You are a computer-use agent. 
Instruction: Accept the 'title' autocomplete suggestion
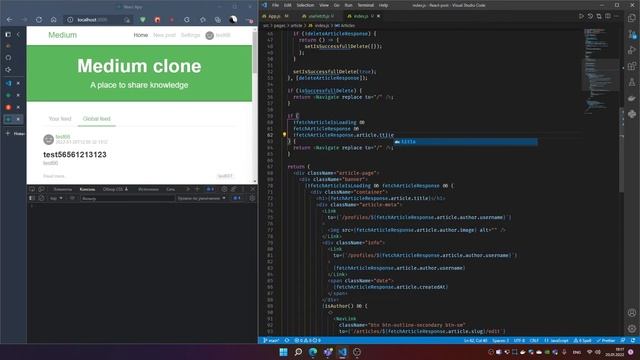[x=465, y=142]
